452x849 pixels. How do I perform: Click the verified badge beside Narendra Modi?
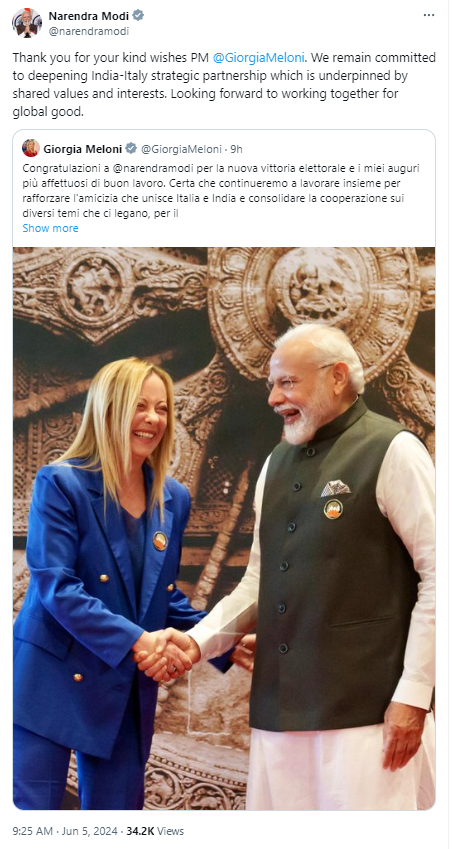[139, 16]
